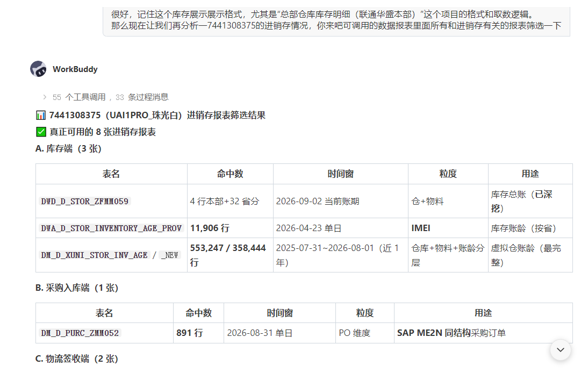Click the 7441308375 进销存报表筛选结果 title
Image resolution: width=588 pixels, height=373 pixels.
tap(157, 116)
